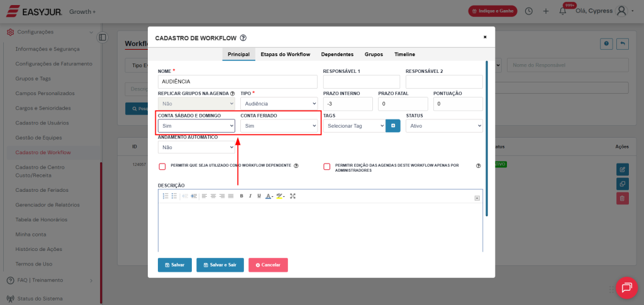644x305 pixels.
Task: Open the help icon beside Cadastro de Workflow title
Action: (x=243, y=38)
